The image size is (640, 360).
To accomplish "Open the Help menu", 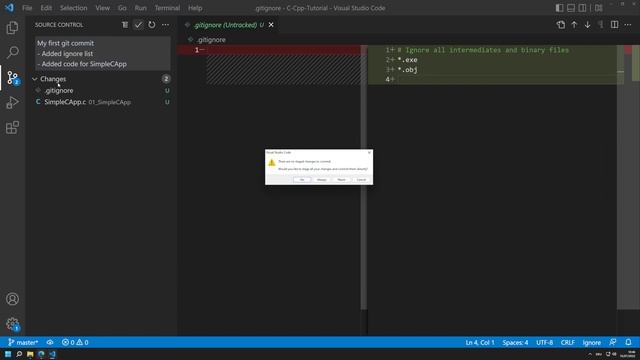I will [x=195, y=8].
